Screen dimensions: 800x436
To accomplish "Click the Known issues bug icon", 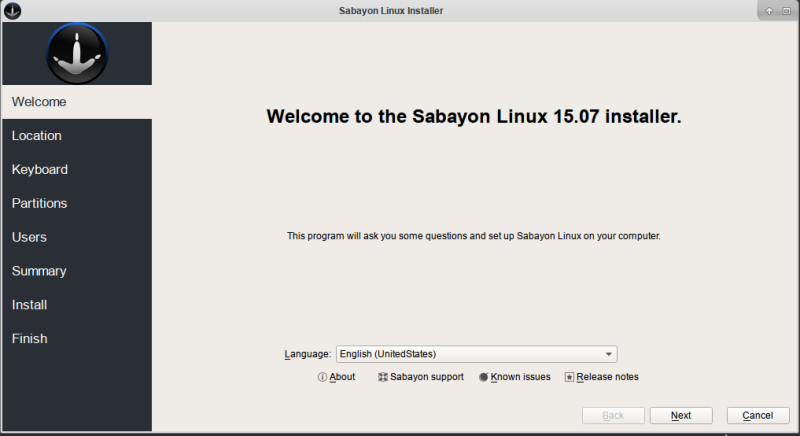I will point(483,377).
